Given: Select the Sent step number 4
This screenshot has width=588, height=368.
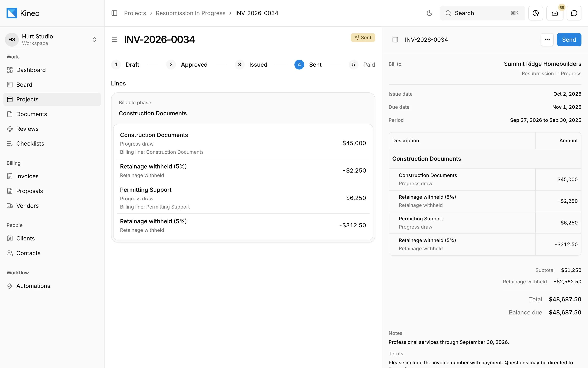Looking at the screenshot, I should (308, 64).
